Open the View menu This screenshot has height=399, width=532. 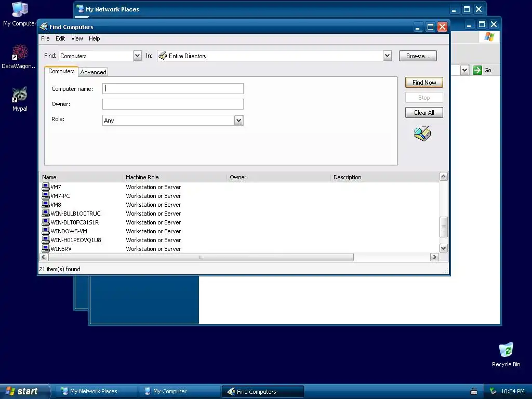click(x=77, y=38)
